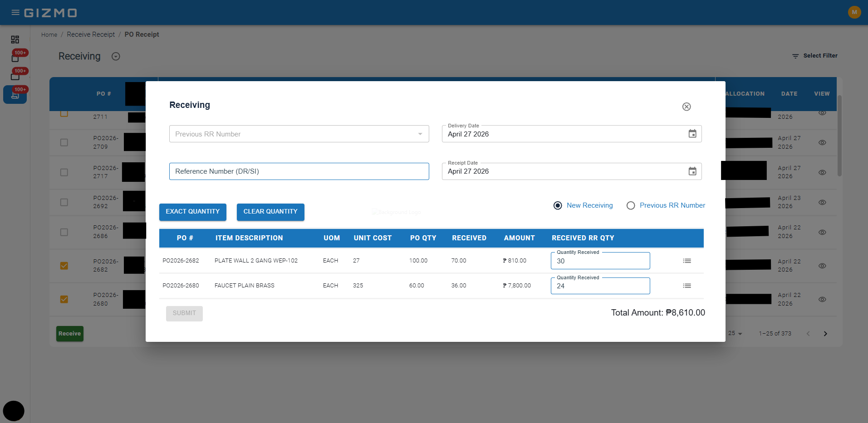
Task: View details for PO2026-2686 row eye icon
Action: click(x=822, y=232)
